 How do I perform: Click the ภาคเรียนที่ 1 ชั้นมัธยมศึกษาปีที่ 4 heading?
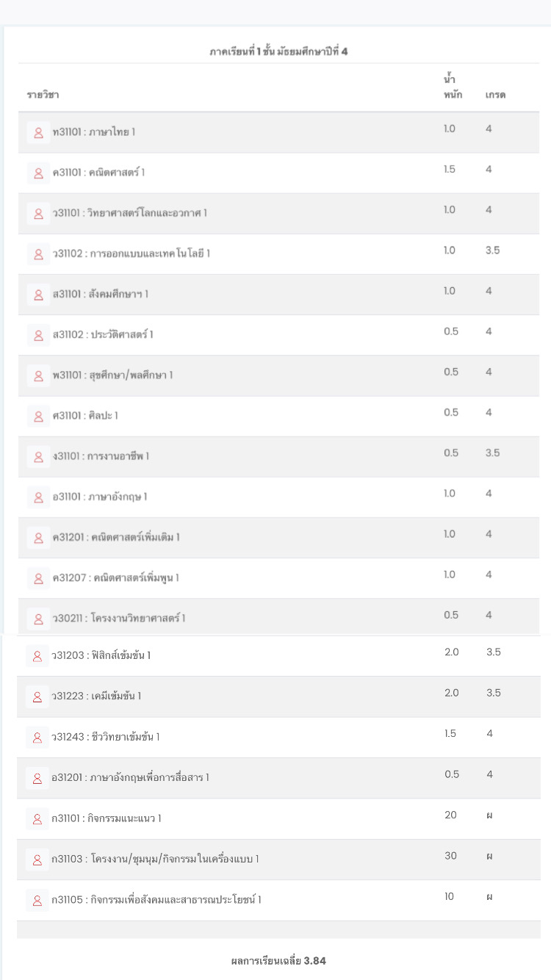(x=278, y=51)
